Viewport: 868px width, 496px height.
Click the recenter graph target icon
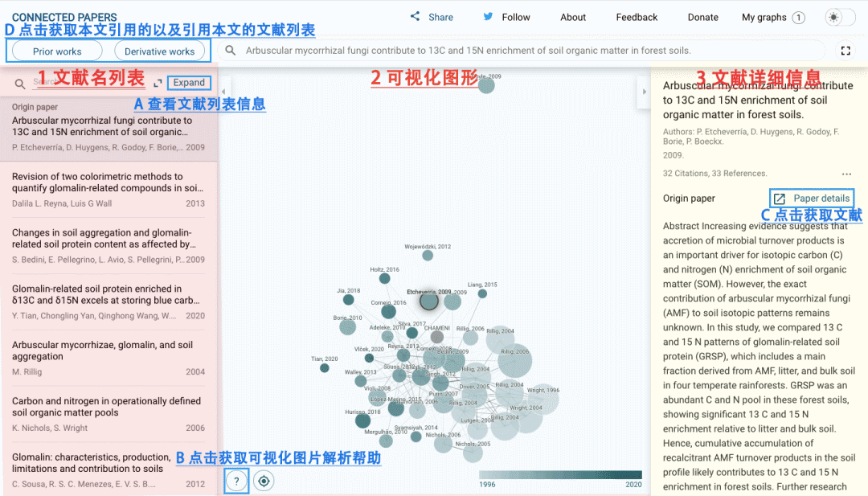click(264, 481)
